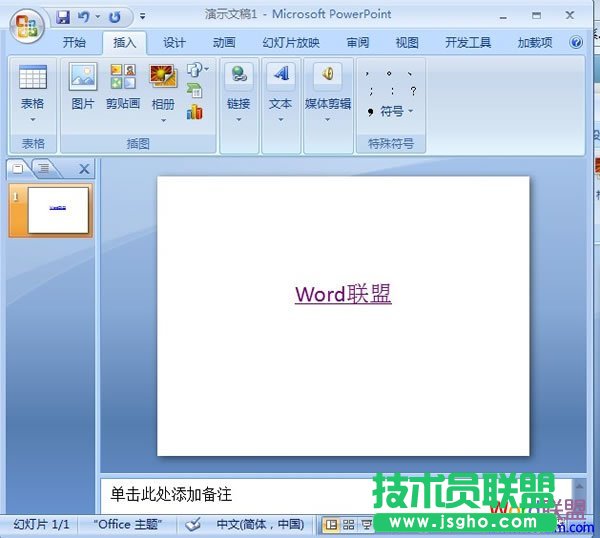
Task: Insert a chart with bar chart icon
Action: (195, 112)
